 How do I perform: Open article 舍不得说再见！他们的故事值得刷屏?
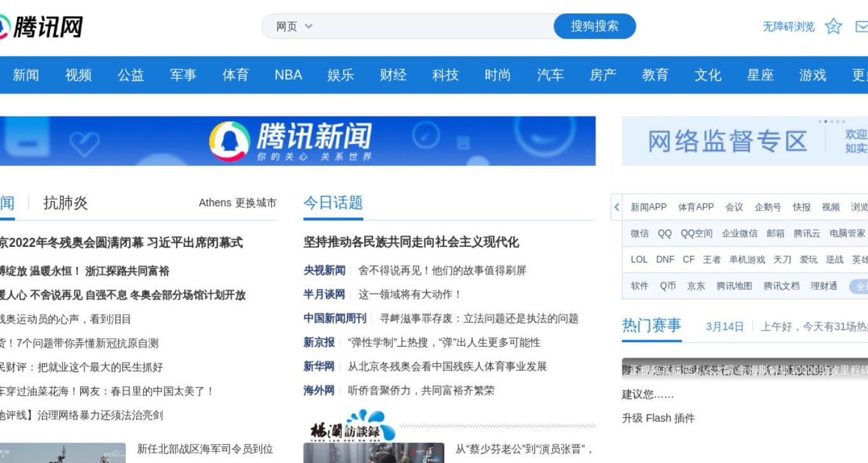coord(442,270)
